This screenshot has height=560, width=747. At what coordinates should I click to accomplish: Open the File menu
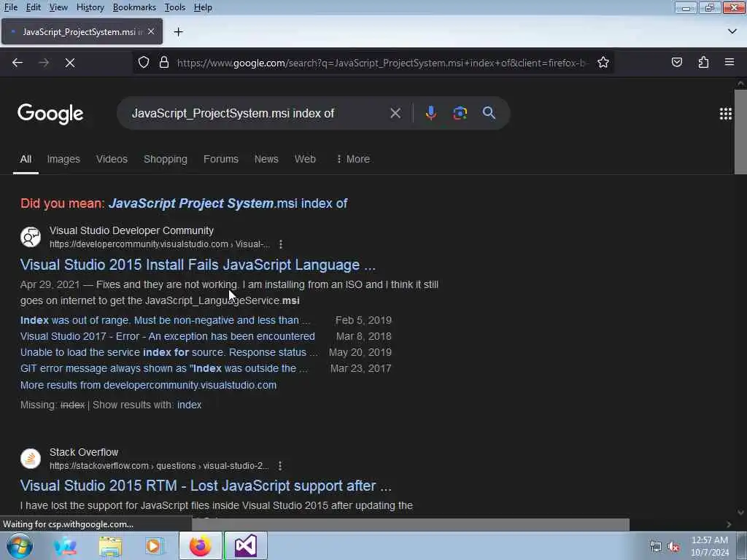10,7
